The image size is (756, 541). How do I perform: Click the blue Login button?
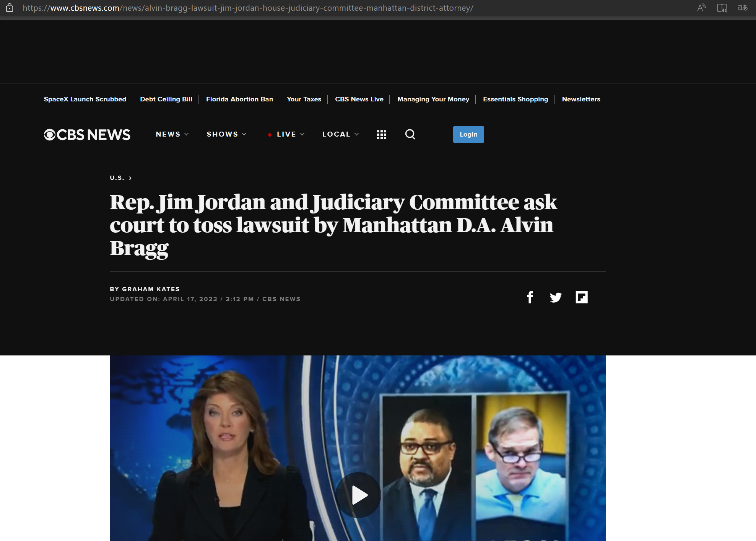[x=468, y=134]
